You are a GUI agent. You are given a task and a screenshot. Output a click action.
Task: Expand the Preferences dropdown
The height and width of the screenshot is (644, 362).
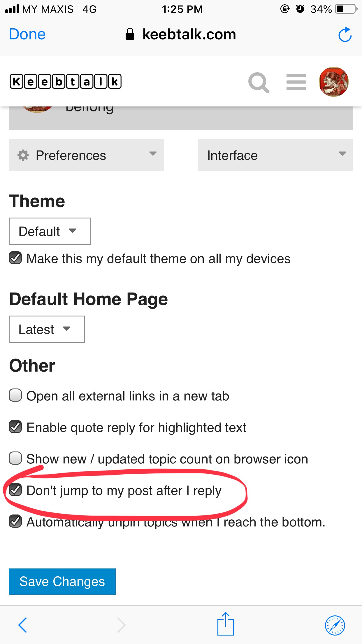pos(86,155)
